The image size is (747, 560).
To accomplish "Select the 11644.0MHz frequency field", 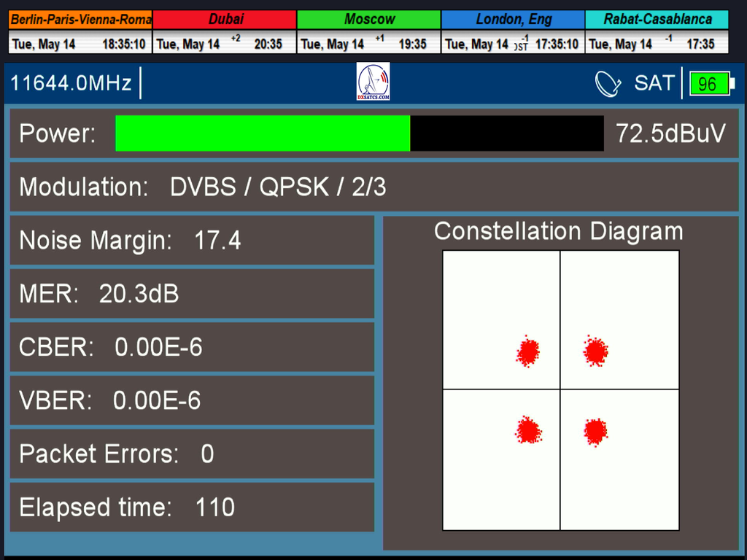I will click(x=71, y=83).
